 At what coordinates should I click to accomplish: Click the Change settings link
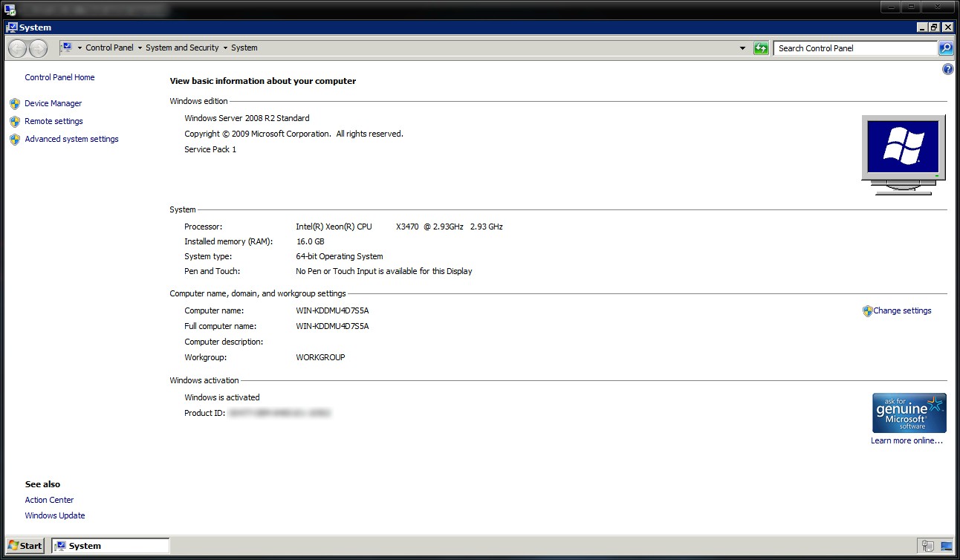(x=902, y=310)
